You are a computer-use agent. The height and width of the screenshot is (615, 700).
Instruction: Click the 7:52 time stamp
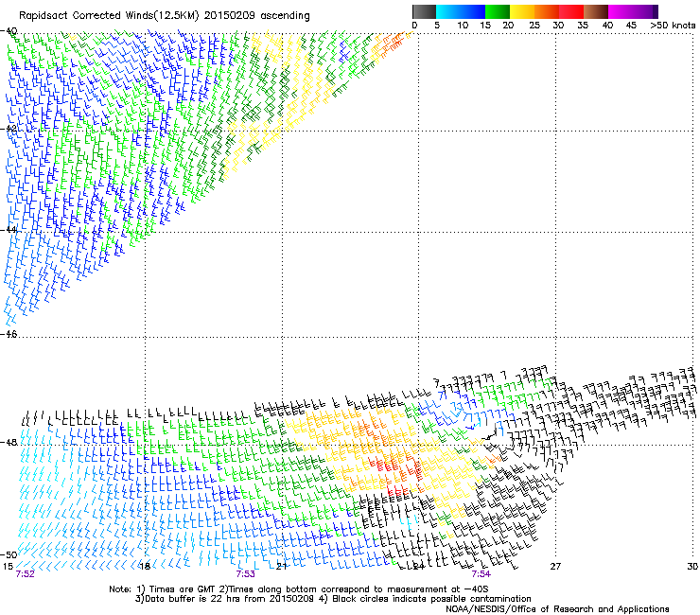[x=25, y=574]
